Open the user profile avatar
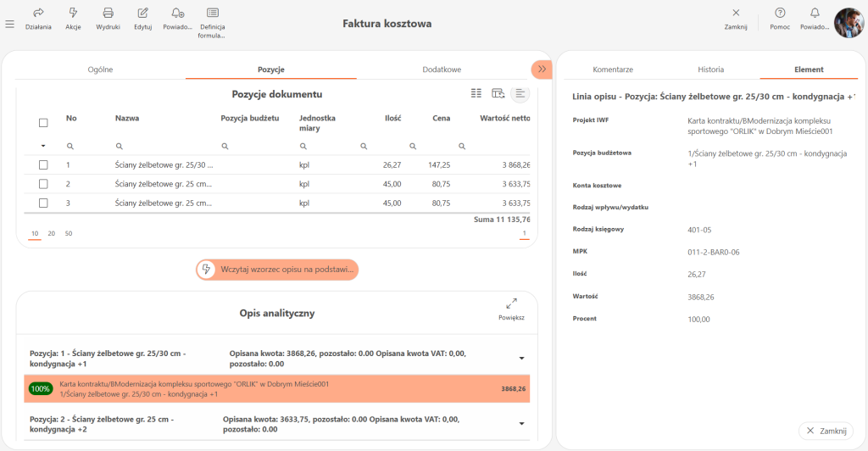 (x=849, y=23)
